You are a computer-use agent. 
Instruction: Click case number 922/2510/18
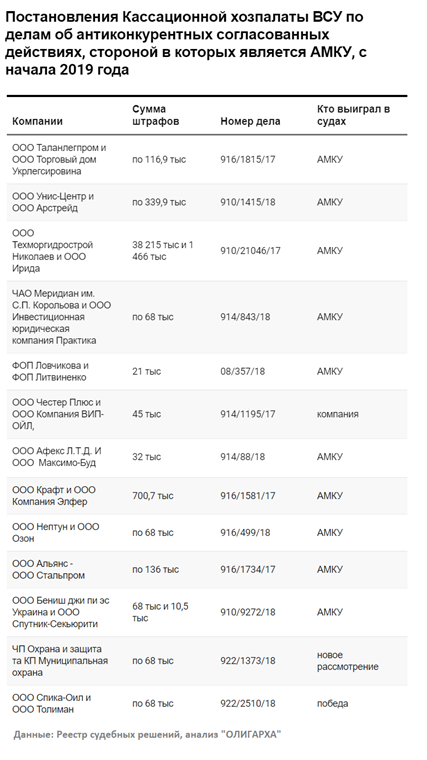tap(248, 703)
